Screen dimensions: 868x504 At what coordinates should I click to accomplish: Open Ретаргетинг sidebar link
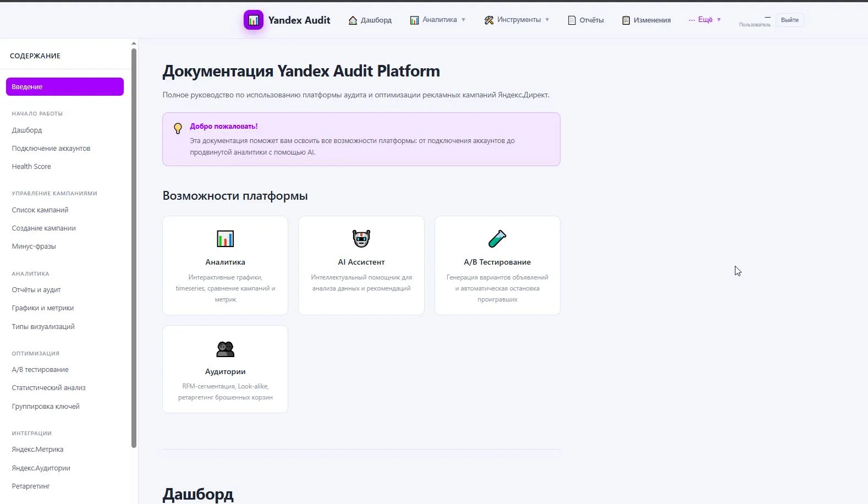(31, 486)
